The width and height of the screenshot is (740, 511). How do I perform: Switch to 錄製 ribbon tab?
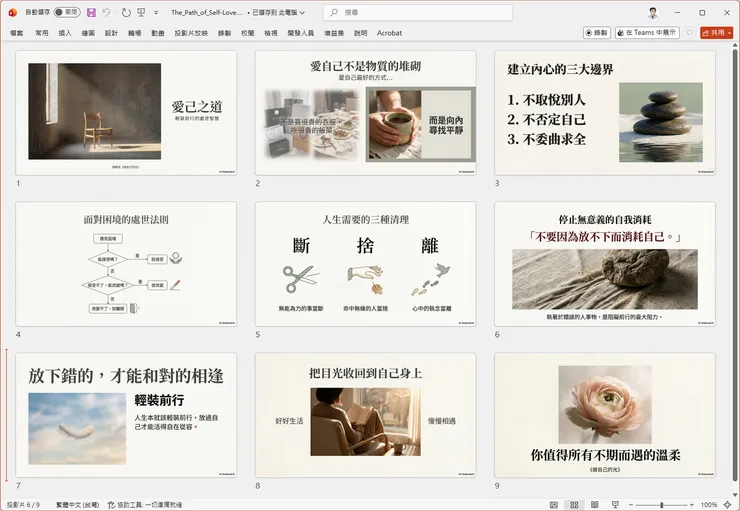coord(224,33)
